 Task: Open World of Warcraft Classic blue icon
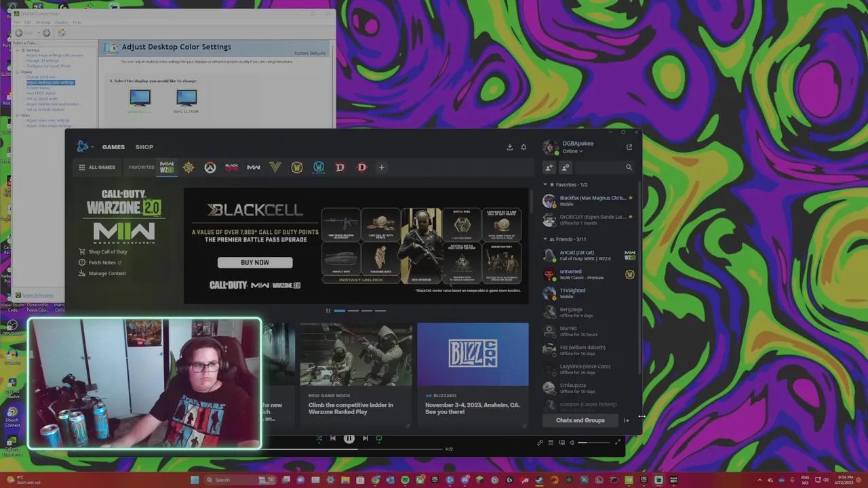(x=319, y=167)
